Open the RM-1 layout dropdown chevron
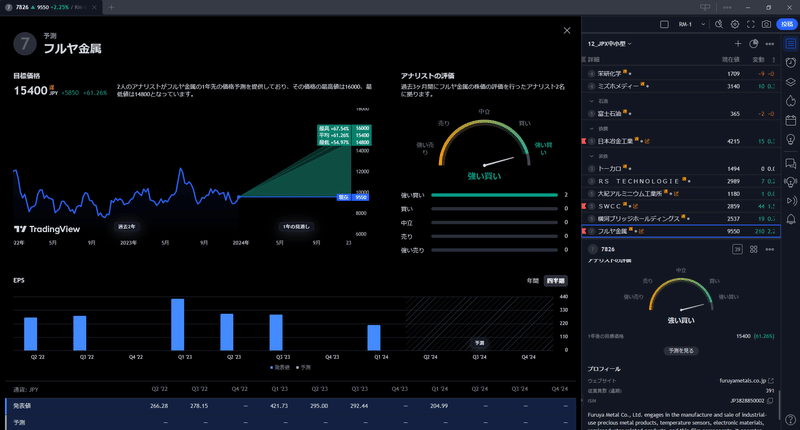Viewport: 800px width, 430px height. (x=703, y=24)
